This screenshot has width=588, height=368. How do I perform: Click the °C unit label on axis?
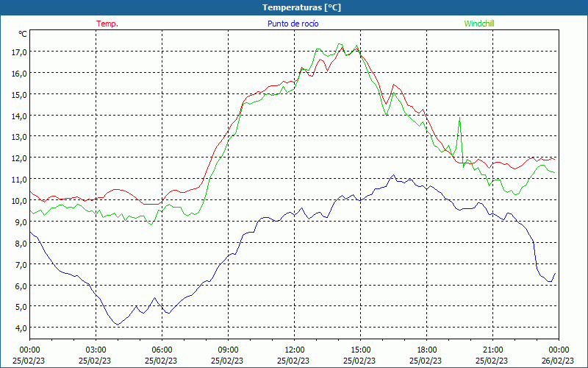click(x=23, y=34)
